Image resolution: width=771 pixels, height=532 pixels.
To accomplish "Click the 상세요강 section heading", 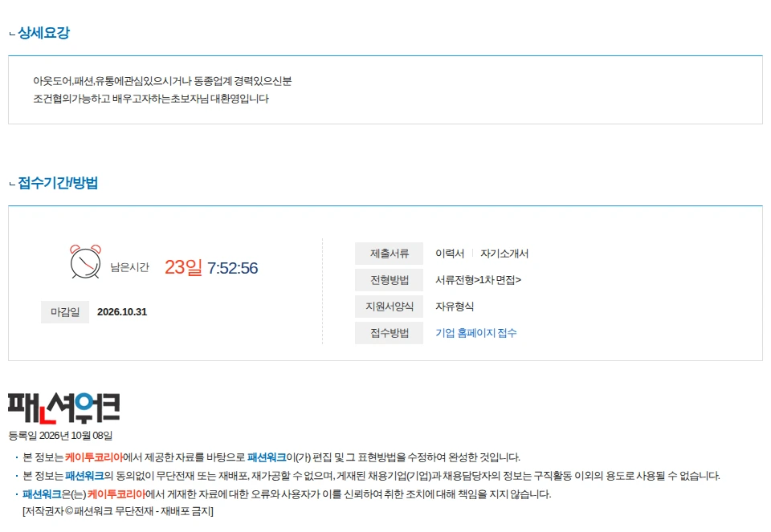I will (43, 33).
